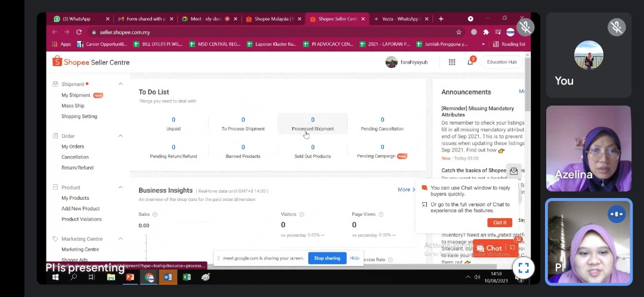The width and height of the screenshot is (644, 297).
Task: Collapse the Marketing Centre sidebar section
Action: click(120, 239)
